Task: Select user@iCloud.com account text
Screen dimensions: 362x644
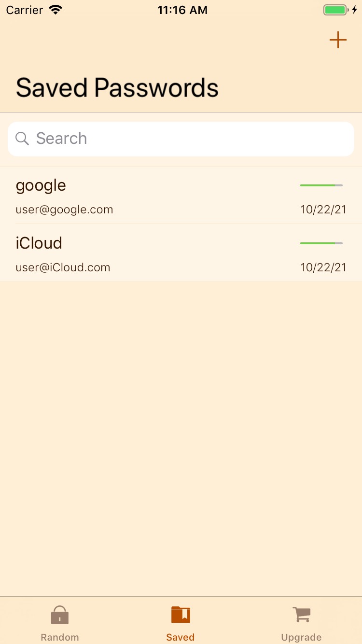Action: pos(63,267)
